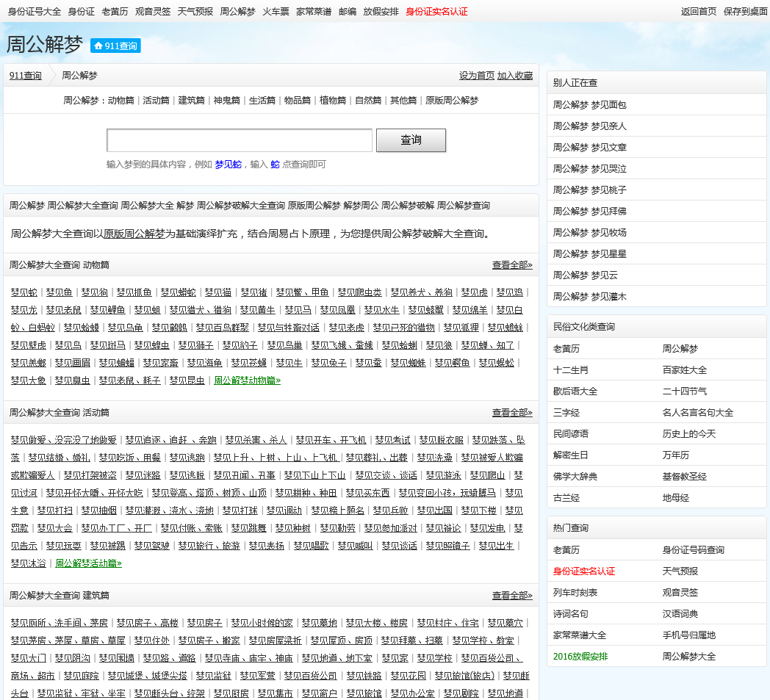Open 放假安排 in top navigation bar

(381, 11)
